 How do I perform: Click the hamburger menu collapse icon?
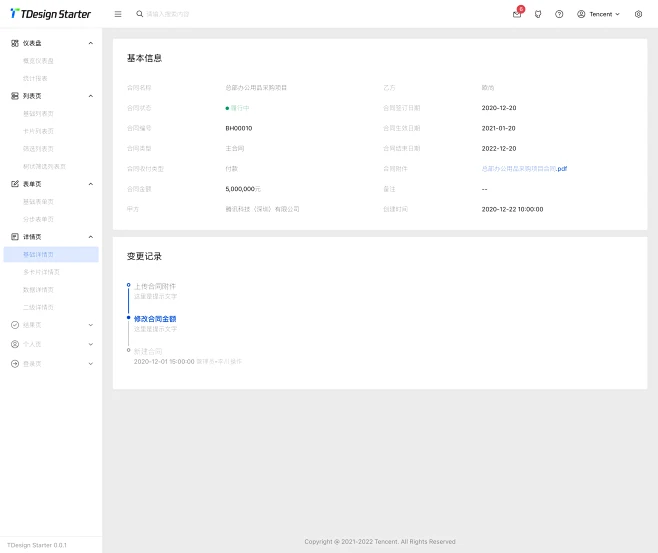[x=118, y=14]
